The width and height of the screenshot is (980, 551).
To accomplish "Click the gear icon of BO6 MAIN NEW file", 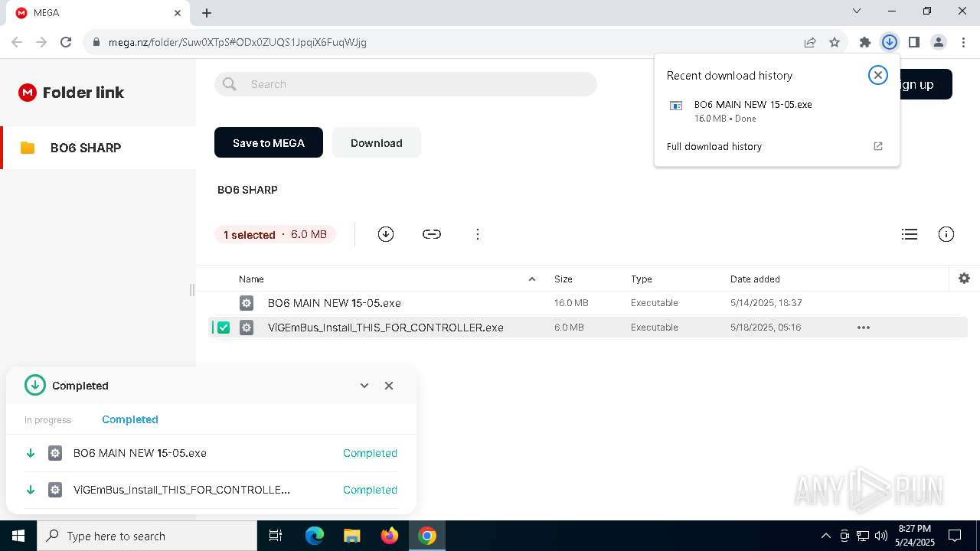I will 247,303.
